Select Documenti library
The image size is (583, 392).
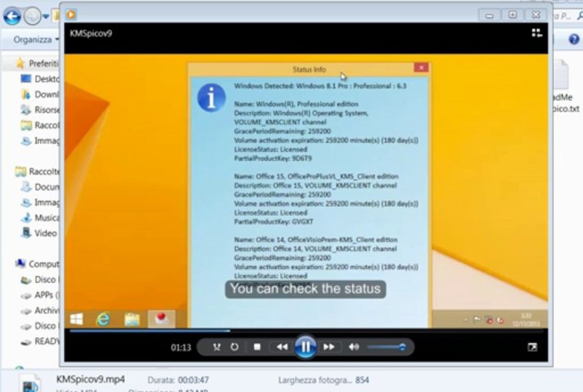40,187
